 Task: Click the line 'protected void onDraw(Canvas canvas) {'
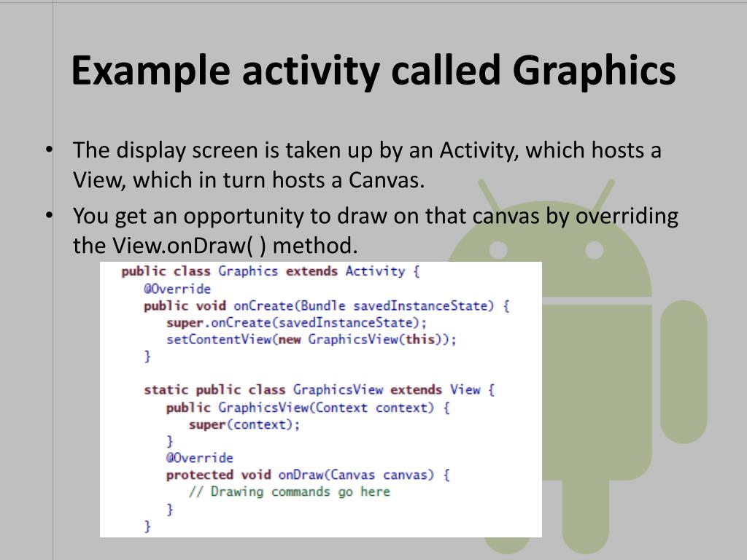point(308,475)
